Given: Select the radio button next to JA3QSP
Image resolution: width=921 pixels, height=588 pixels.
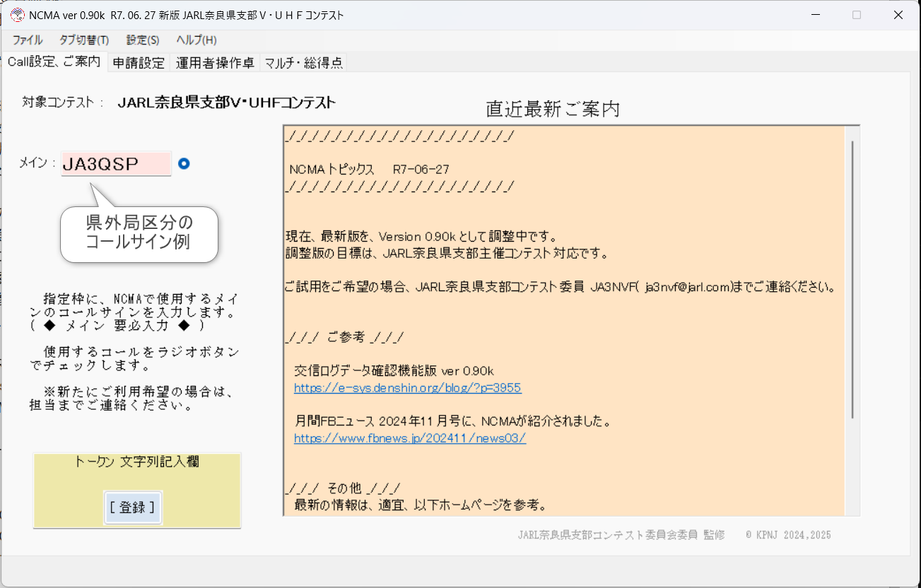Looking at the screenshot, I should click(183, 163).
